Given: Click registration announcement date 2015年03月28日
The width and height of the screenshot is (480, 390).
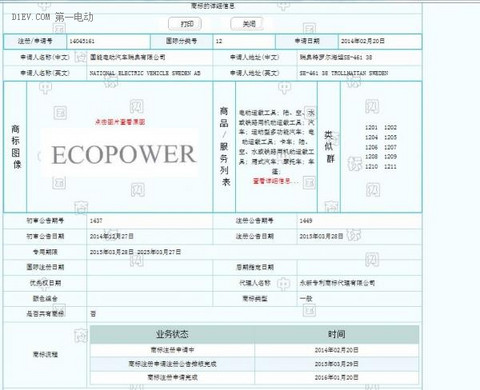Looking at the screenshot, I should 321,236.
